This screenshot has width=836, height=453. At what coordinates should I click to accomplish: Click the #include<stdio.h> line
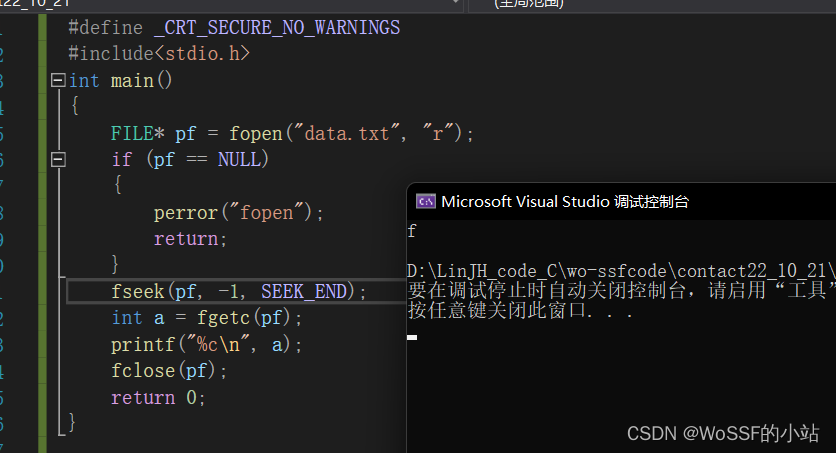[159, 54]
